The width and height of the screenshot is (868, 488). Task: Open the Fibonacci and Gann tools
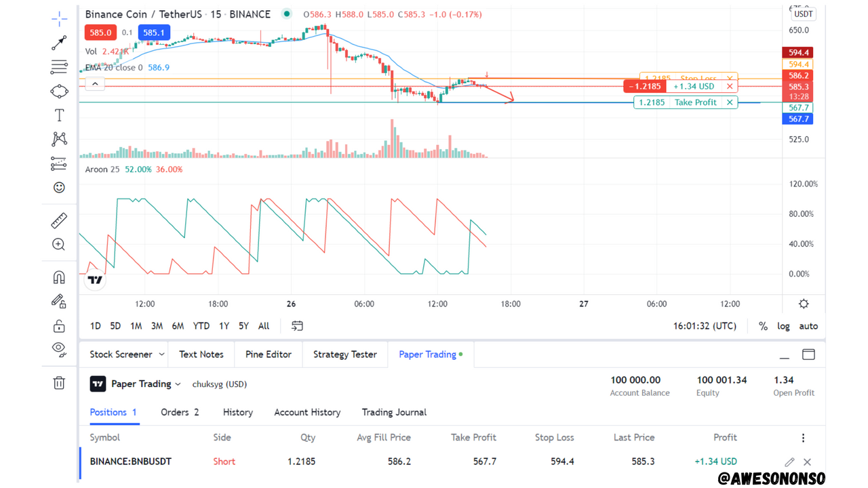point(59,67)
